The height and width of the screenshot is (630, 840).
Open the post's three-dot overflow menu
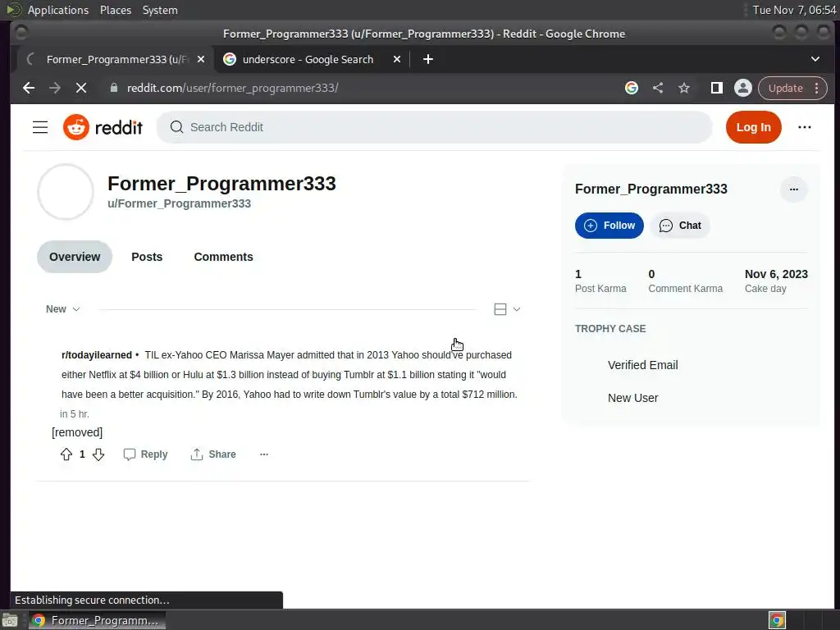[264, 454]
